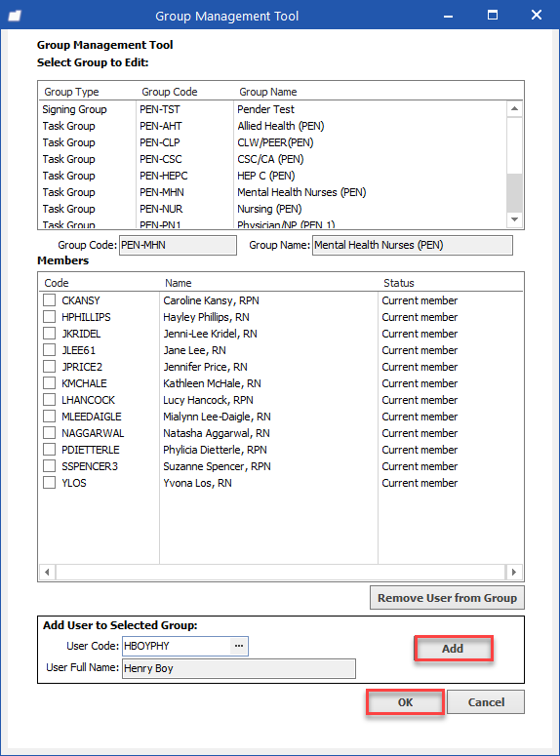Click member name Jennifer Price, RN

click(205, 367)
